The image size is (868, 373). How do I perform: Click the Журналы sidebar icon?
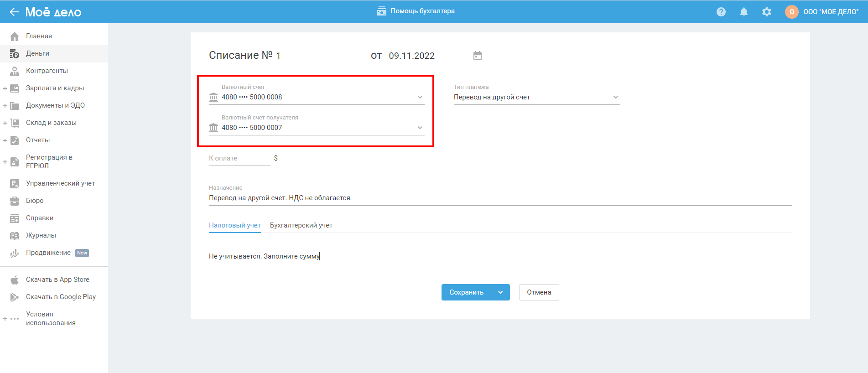point(15,235)
